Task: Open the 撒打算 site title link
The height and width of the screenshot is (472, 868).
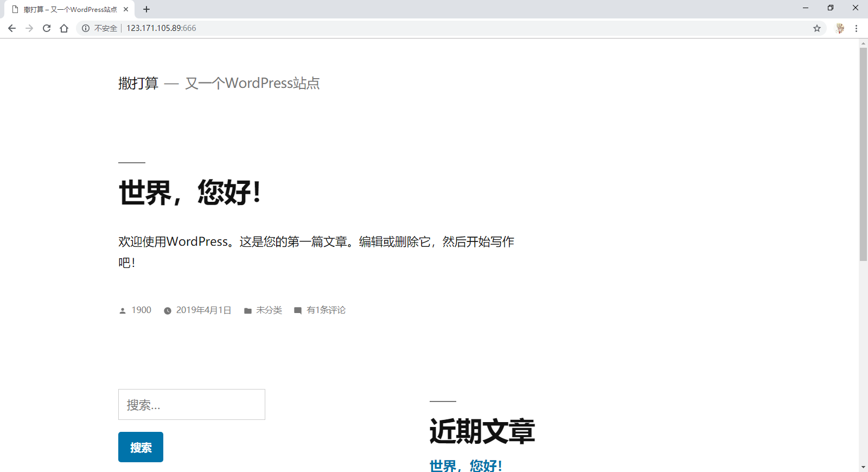Action: click(138, 83)
